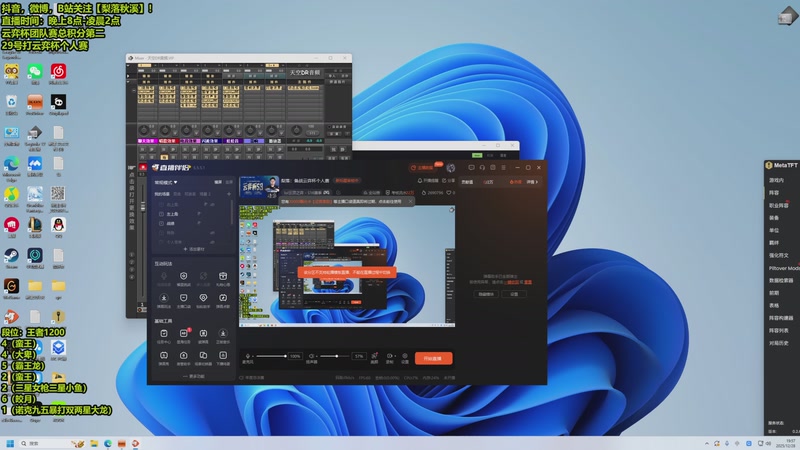Open the user avatar in the title bar
The height and width of the screenshot is (450, 800).
click(451, 167)
